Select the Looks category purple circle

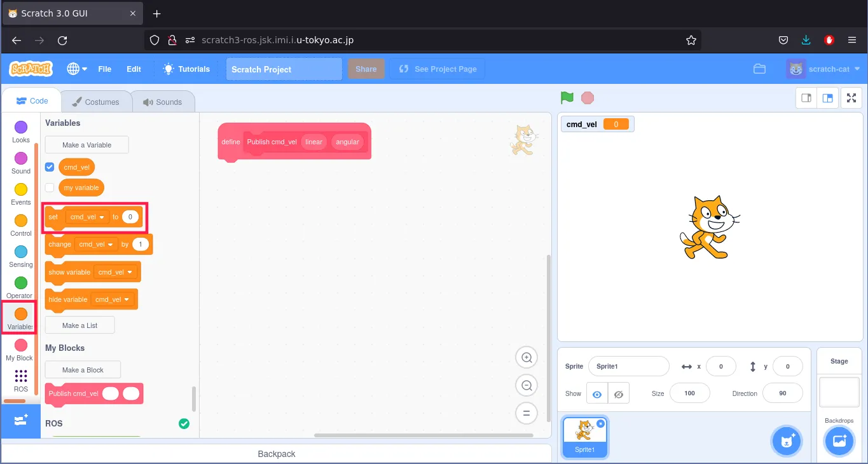21,128
